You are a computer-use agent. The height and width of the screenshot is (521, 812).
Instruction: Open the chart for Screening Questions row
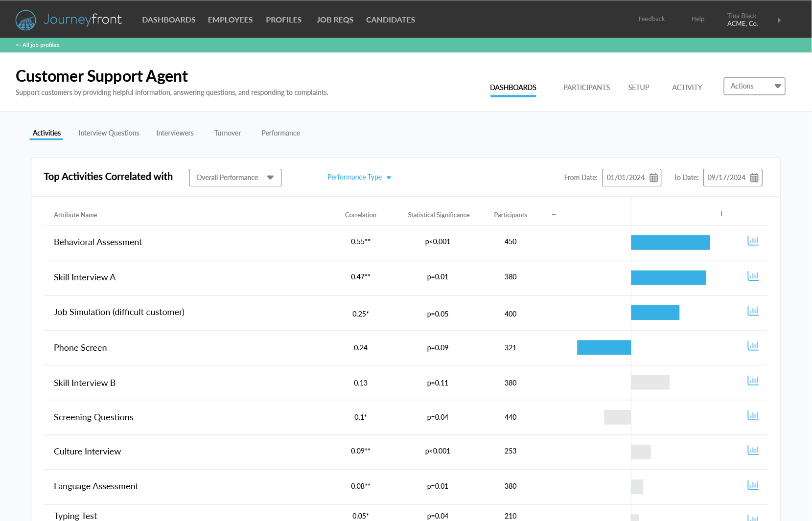point(753,415)
